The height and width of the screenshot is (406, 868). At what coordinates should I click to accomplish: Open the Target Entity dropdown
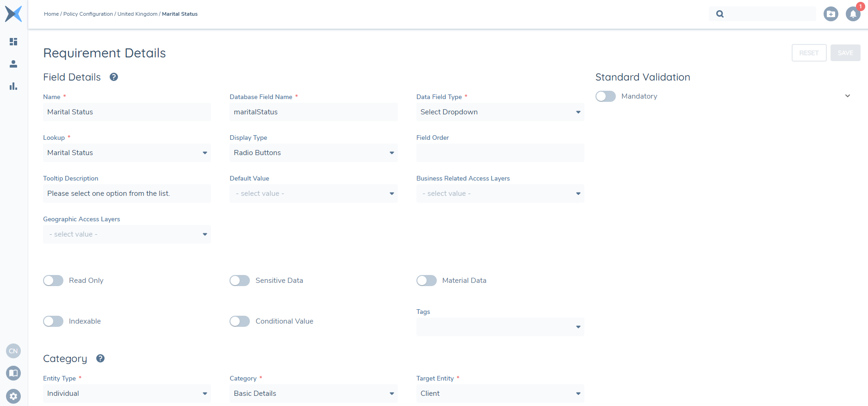pos(500,394)
